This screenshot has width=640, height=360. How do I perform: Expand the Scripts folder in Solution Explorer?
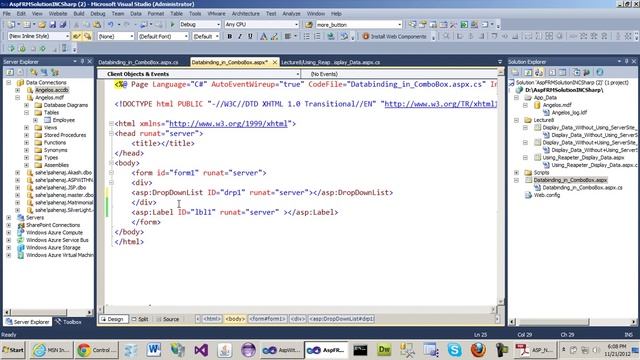516,172
